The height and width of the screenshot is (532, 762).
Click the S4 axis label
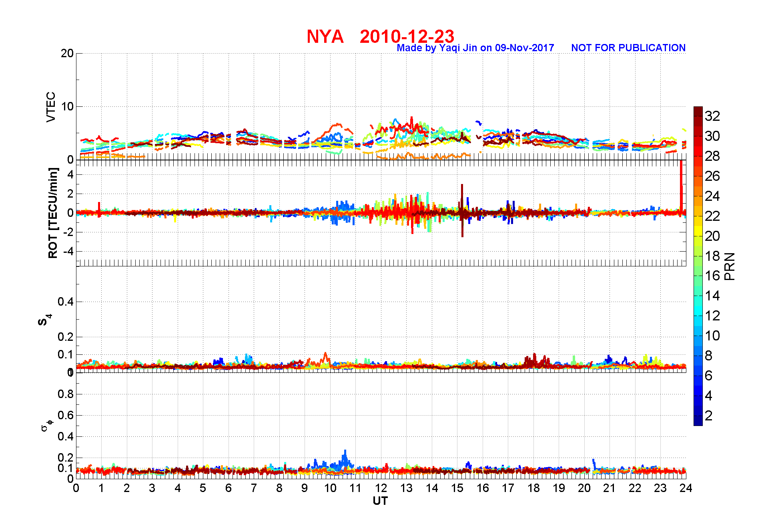tap(45, 320)
